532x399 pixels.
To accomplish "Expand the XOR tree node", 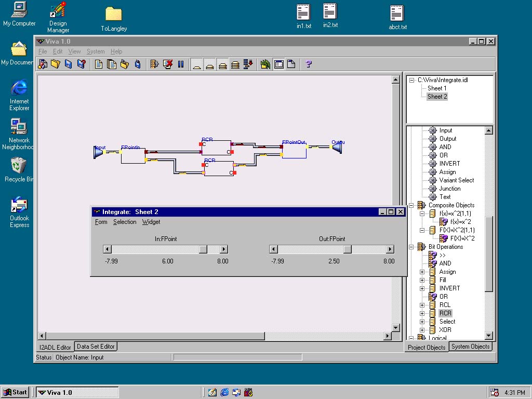I will (x=422, y=330).
